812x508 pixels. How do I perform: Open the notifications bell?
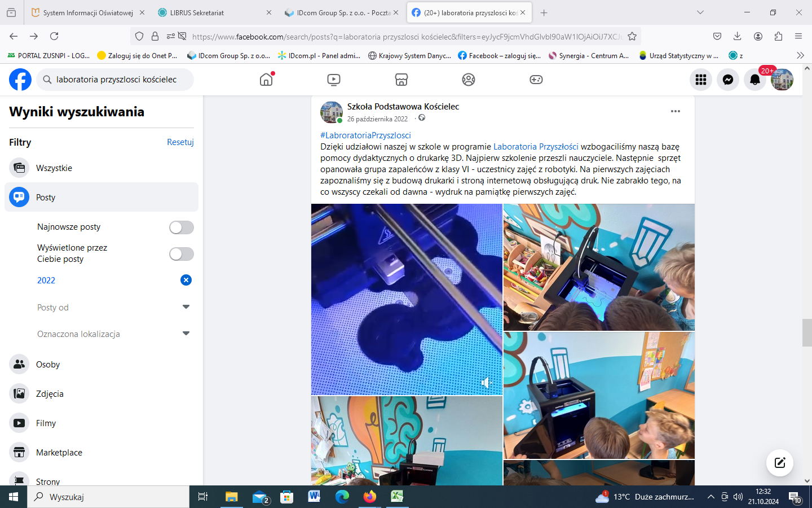coord(755,80)
